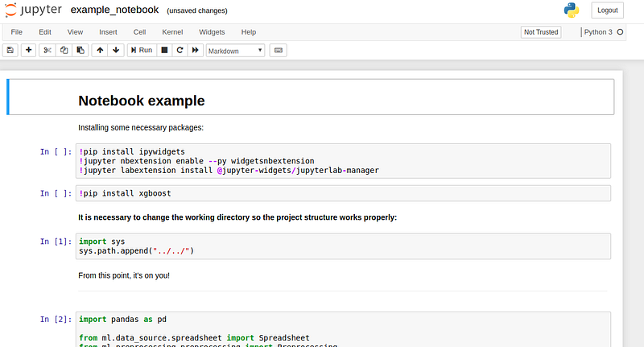Image resolution: width=644 pixels, height=347 pixels.
Task: Click the Logout button
Action: click(608, 10)
